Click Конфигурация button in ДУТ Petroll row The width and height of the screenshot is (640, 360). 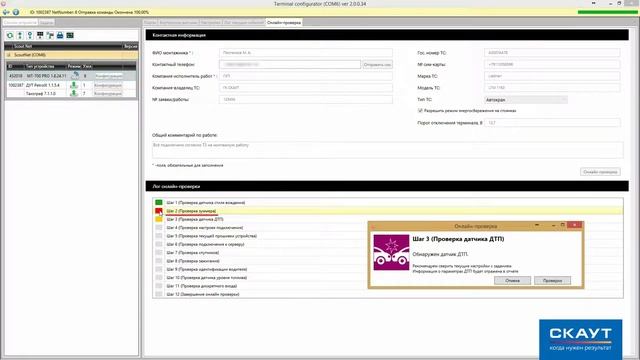(x=109, y=85)
